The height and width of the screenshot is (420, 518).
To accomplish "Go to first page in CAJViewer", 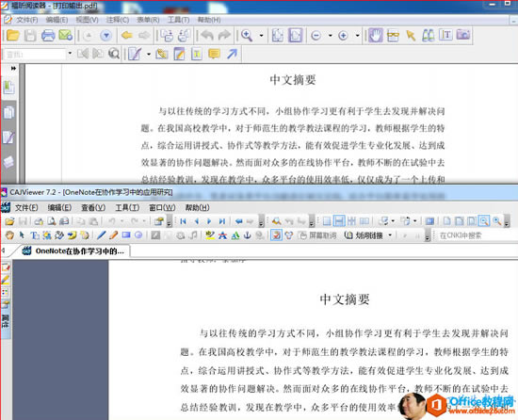I will pyautogui.click(x=183, y=221).
